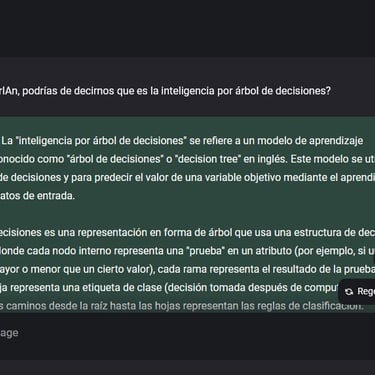Image resolution: width=375 pixels, height=375 pixels.
Task: Click the circular arrows regenerate icon
Action: [349, 292]
